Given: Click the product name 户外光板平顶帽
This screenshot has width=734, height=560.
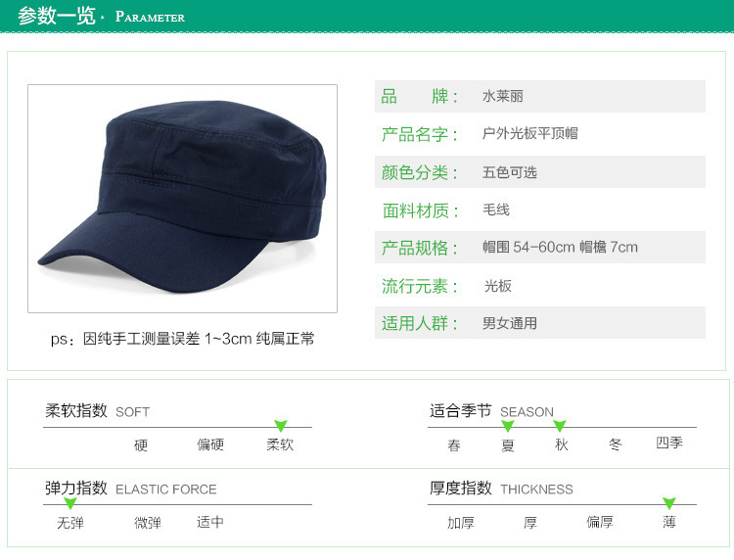Looking at the screenshot, I should pyautogui.click(x=529, y=133).
